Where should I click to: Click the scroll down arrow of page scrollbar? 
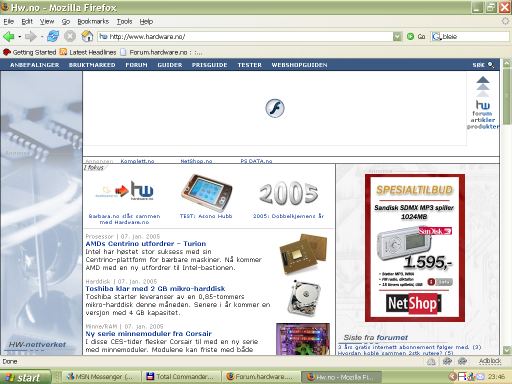coord(507,350)
